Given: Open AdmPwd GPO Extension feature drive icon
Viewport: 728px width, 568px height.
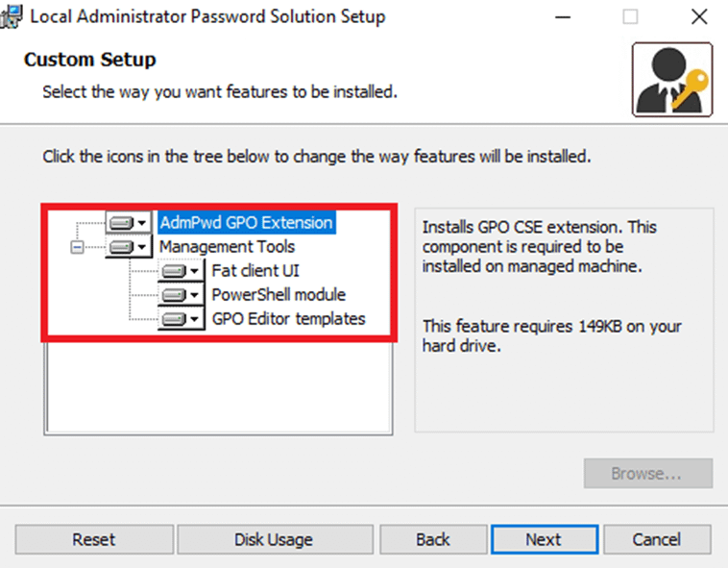Looking at the screenshot, I should [128, 223].
